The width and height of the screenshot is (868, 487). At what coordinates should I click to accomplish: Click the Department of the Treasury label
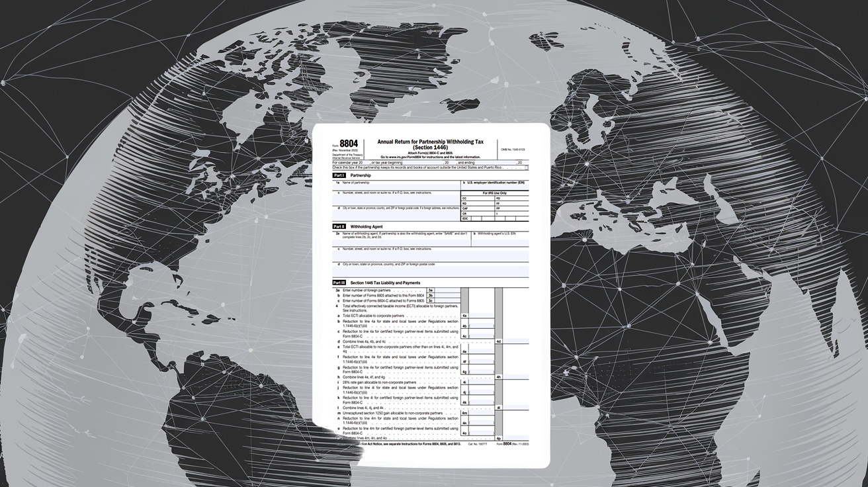pos(346,155)
